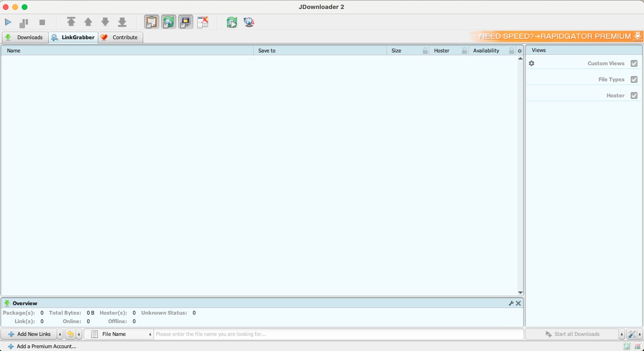Viewport: 644px width, 351px height.
Task: Open the Start all Downloads dropdown arrow
Action: (621, 334)
